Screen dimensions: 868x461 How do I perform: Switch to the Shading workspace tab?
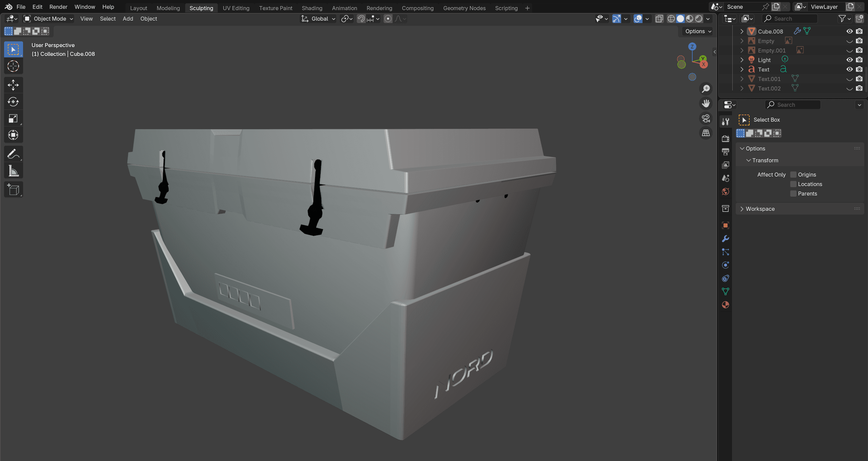tap(312, 8)
